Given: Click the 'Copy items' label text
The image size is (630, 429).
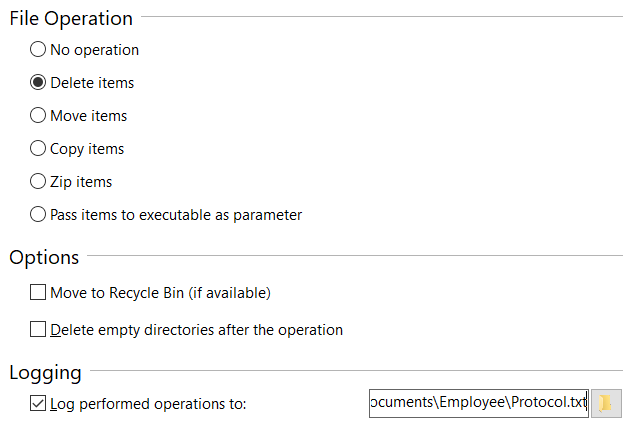Looking at the screenshot, I should tap(87, 148).
